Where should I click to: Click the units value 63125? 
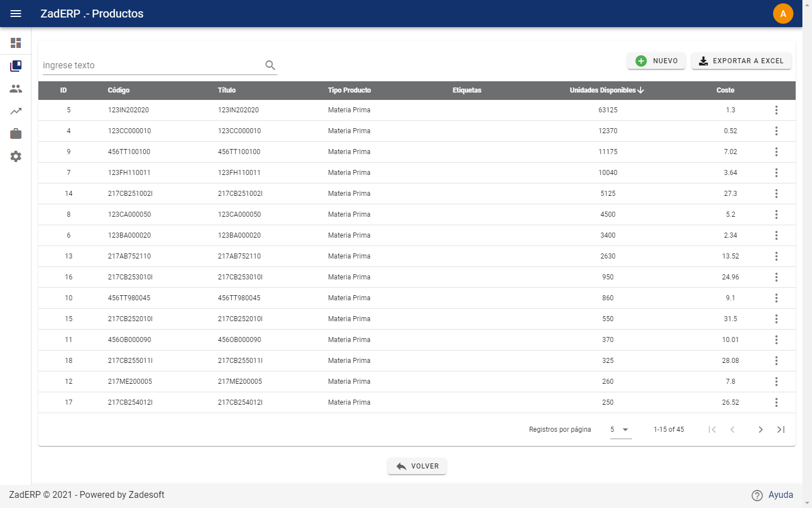[x=608, y=110]
